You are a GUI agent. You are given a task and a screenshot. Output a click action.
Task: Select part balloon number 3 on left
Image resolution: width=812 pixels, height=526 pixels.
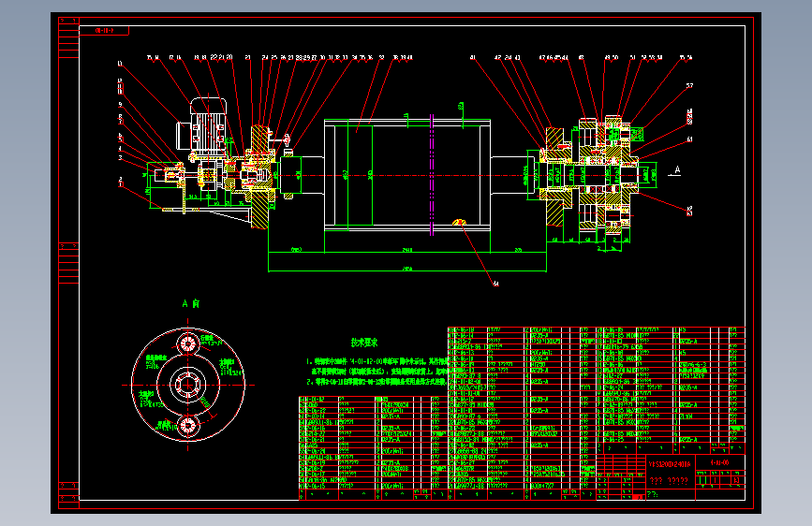point(120,158)
